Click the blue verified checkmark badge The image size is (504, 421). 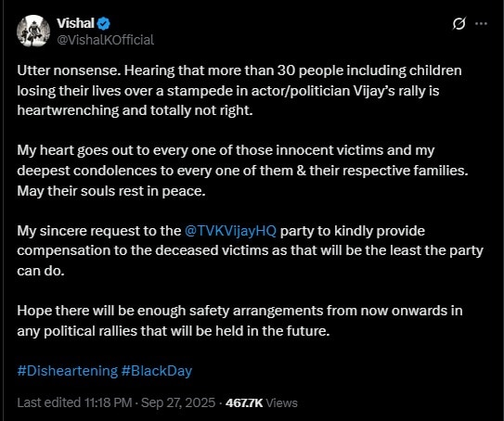(104, 23)
